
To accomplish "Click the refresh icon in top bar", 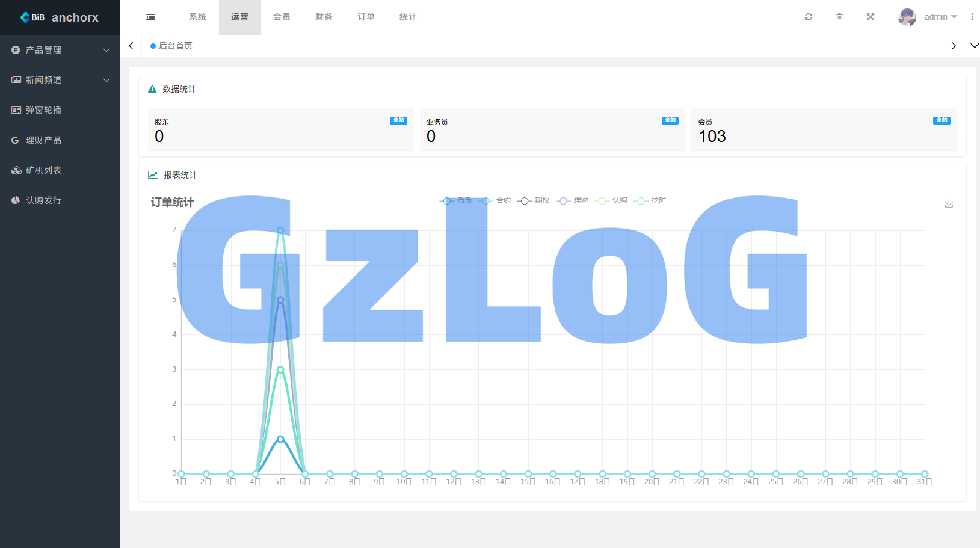I will point(809,17).
